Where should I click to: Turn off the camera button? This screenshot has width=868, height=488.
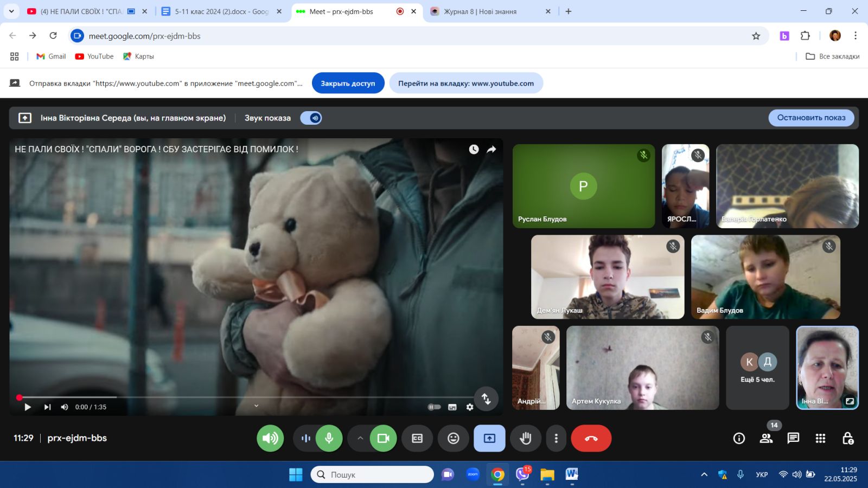click(383, 438)
